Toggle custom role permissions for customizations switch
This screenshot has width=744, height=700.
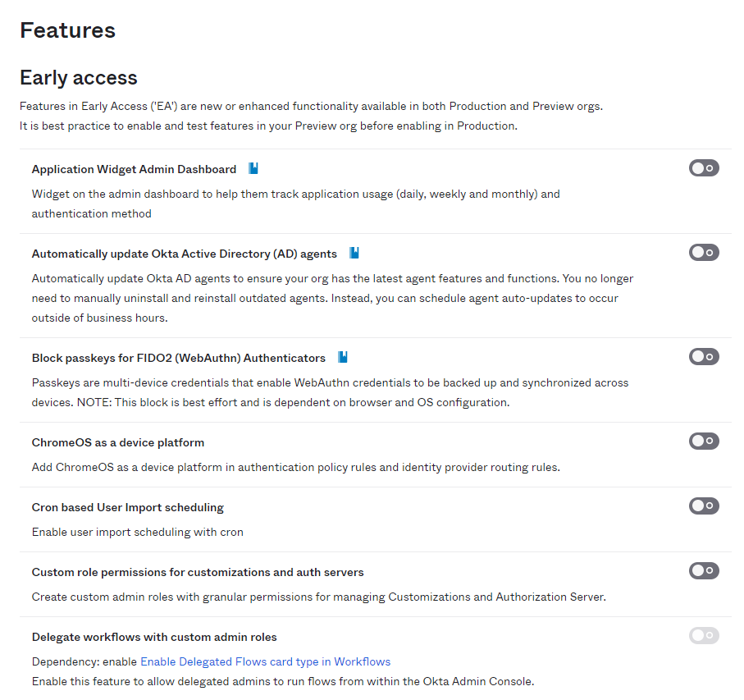[x=704, y=571]
